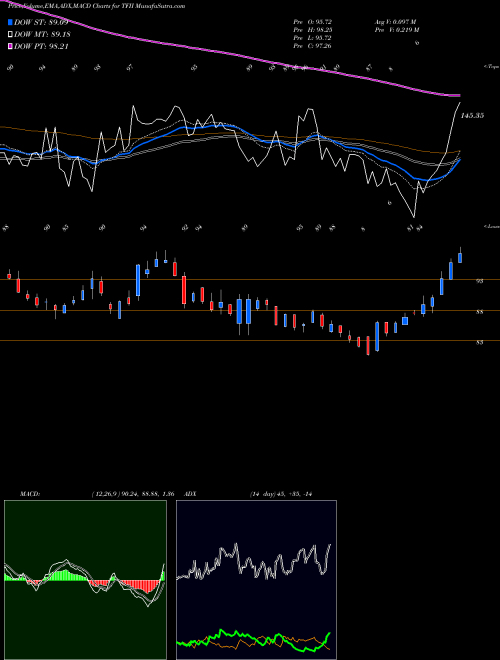This screenshot has width=500, height=660.
Task: Click the chart title mentioning MunafaSutra.com
Action: coord(96,6)
